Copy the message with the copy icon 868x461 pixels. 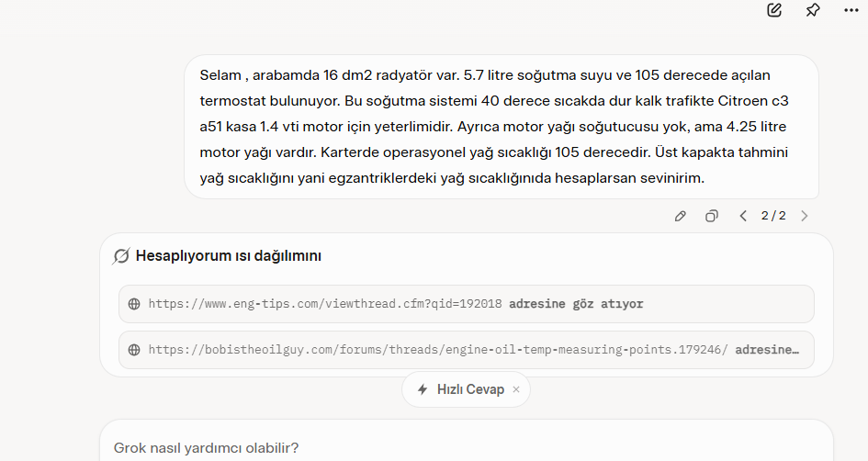click(711, 216)
